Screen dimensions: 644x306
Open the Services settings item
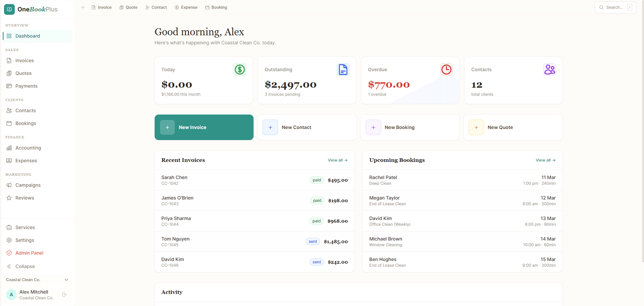pyautogui.click(x=25, y=227)
